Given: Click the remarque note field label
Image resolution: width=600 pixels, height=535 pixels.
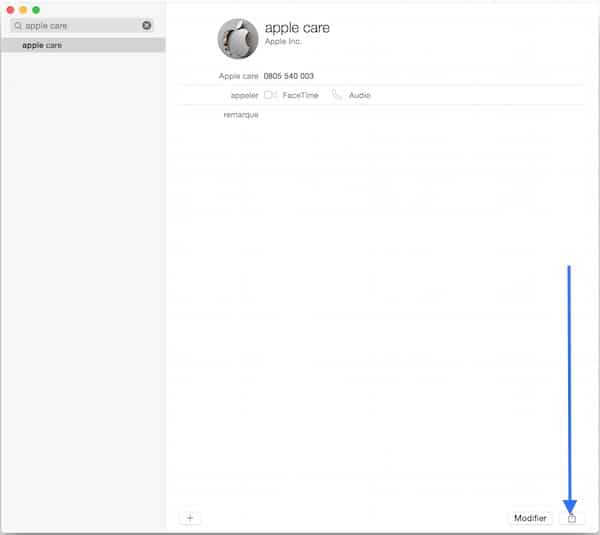Looking at the screenshot, I should [x=241, y=115].
